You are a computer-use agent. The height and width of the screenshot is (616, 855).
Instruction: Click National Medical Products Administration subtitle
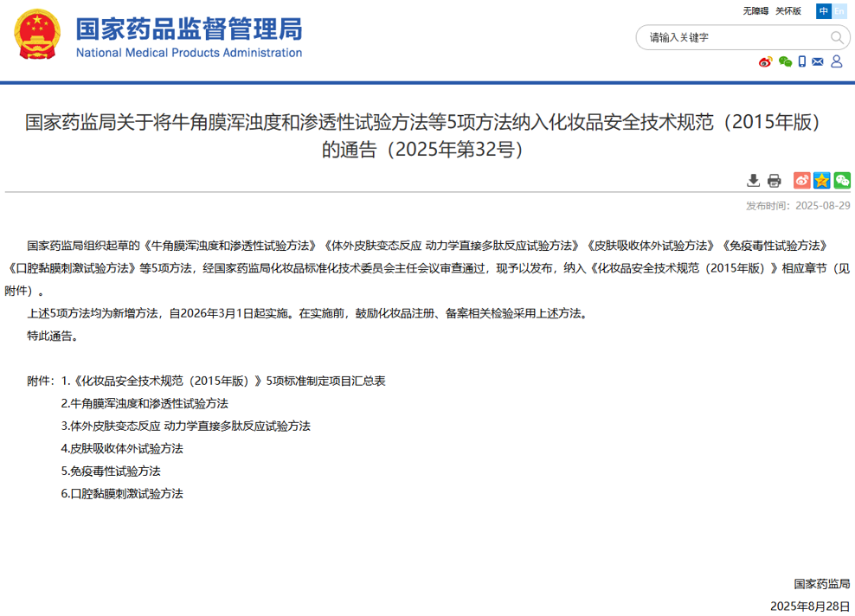point(189,53)
